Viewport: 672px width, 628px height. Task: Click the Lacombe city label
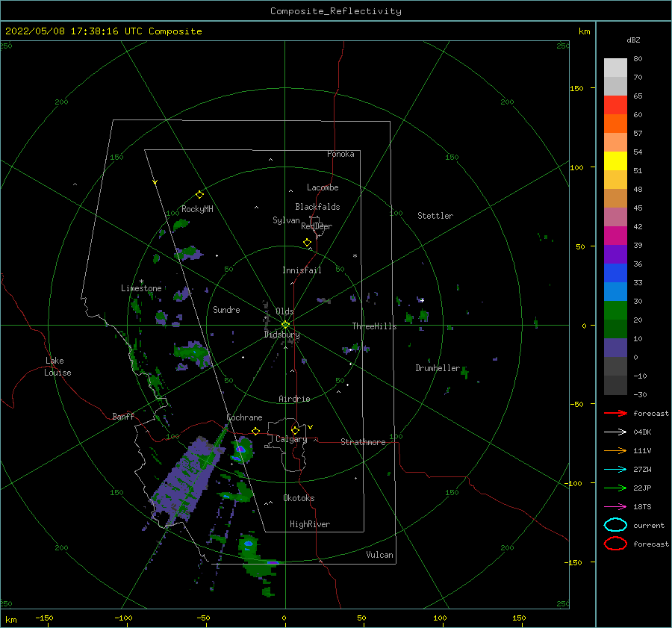[x=323, y=187]
